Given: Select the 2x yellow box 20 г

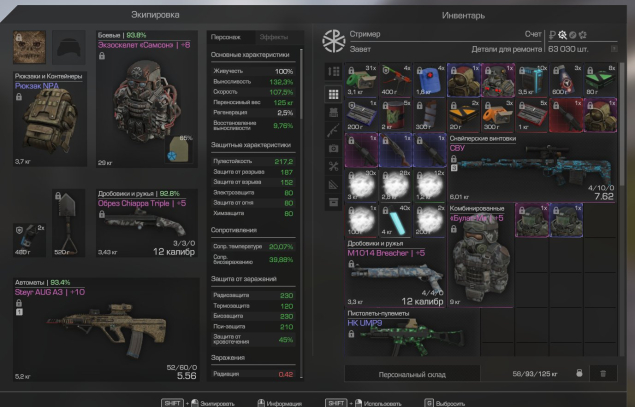Looking at the screenshot, I should [464, 115].
